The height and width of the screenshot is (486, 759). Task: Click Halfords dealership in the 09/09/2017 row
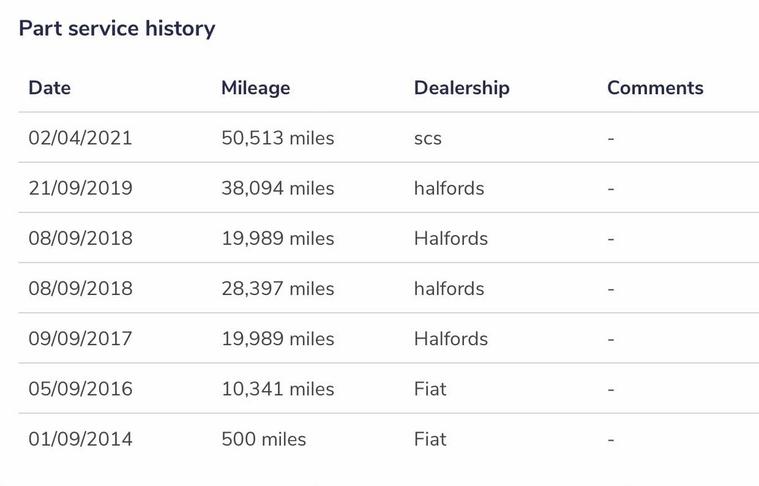point(450,338)
